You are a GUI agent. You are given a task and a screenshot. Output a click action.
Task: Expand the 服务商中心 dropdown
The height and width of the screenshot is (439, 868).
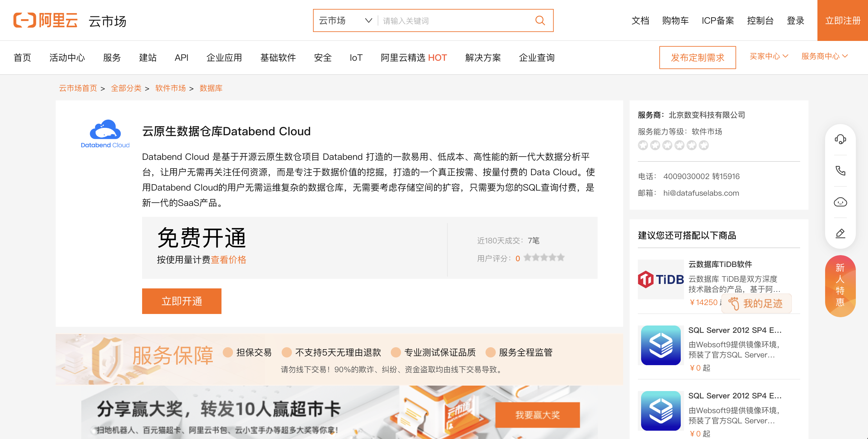point(824,56)
